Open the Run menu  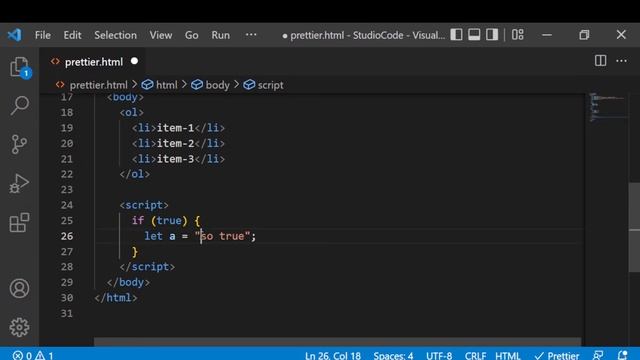[220, 35]
